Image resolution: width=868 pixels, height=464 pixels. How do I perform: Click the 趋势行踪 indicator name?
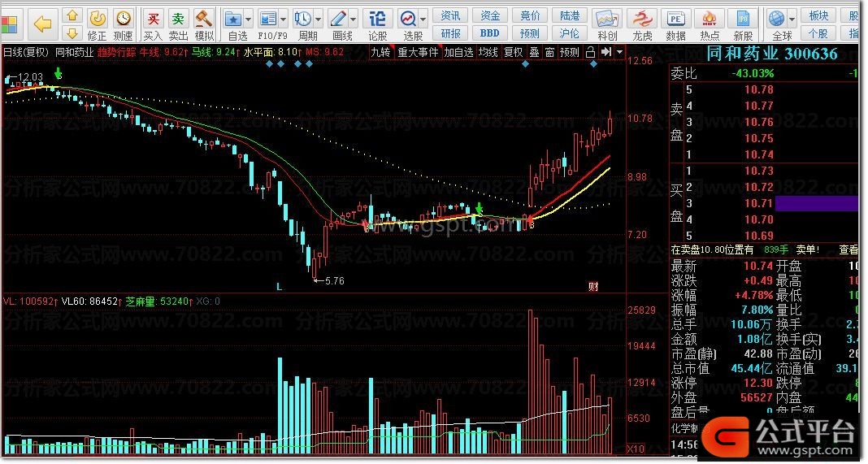[x=117, y=53]
